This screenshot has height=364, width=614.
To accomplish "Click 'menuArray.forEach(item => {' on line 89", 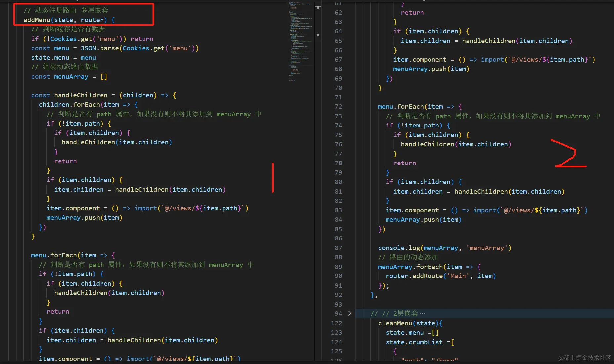I will coord(430,267).
